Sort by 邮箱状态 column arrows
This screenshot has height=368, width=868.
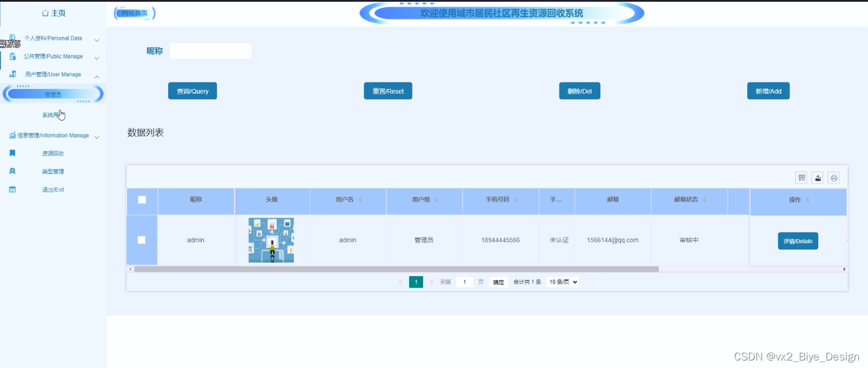point(704,200)
